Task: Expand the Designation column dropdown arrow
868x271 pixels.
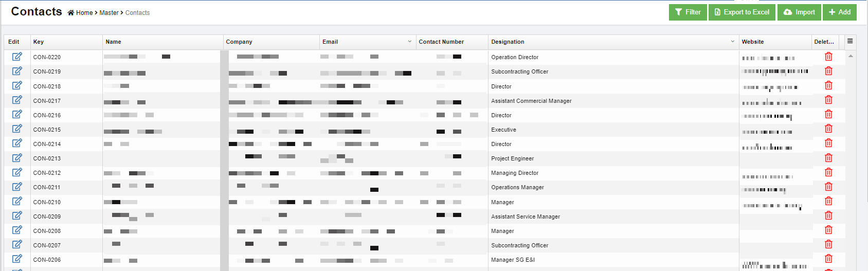Action: pyautogui.click(x=733, y=42)
